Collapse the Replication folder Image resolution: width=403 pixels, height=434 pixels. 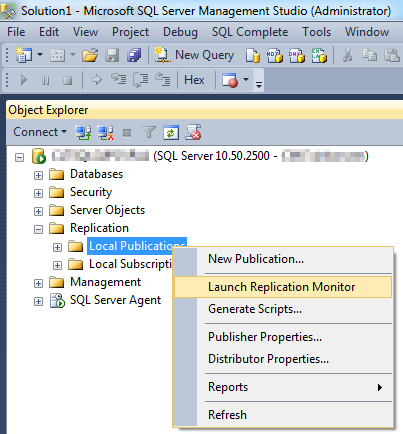point(39,229)
